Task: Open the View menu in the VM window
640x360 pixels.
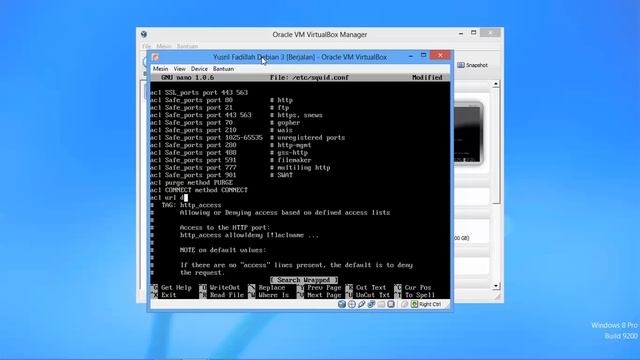Action: pos(179,69)
